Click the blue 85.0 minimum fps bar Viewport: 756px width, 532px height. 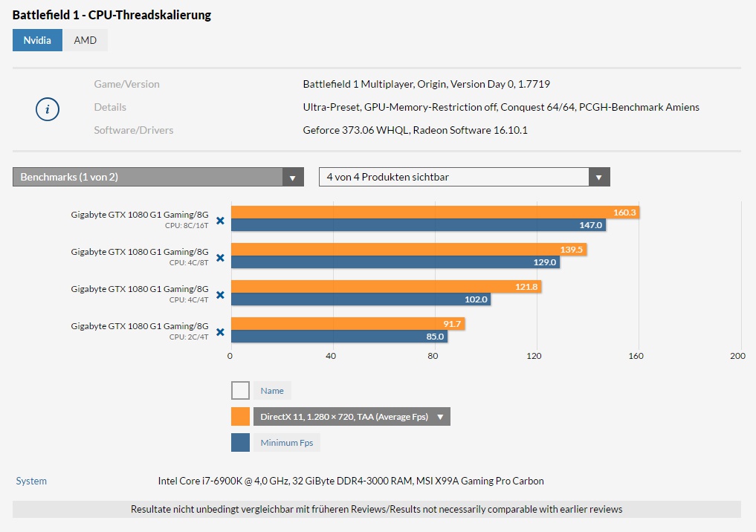pyautogui.click(x=340, y=337)
